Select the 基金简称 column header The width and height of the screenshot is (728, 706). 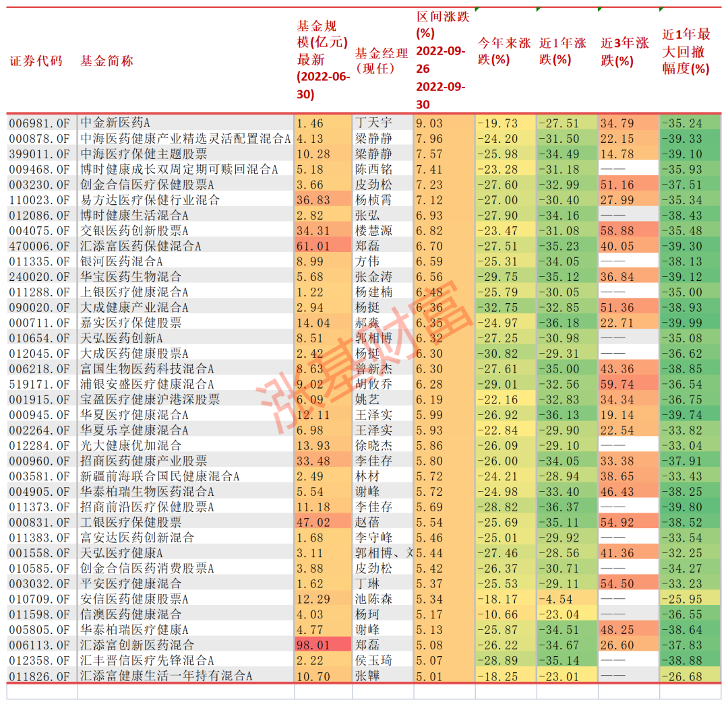[107, 61]
